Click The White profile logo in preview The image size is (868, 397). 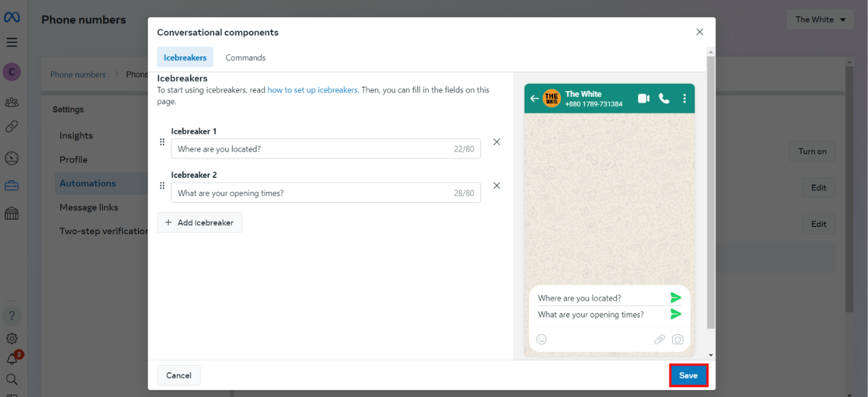551,98
